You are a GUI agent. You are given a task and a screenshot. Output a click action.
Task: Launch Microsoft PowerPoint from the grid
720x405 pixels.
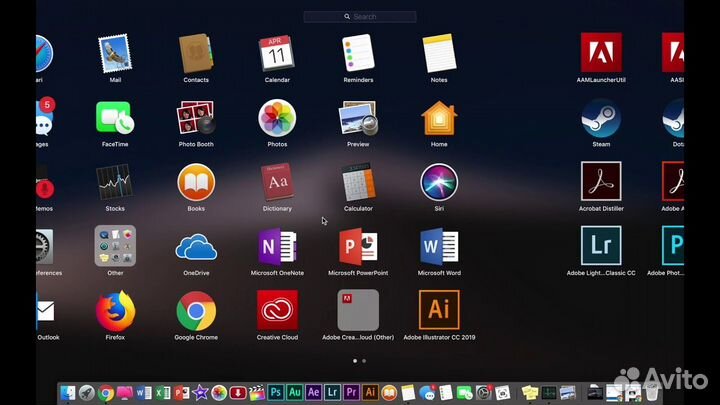tap(358, 247)
